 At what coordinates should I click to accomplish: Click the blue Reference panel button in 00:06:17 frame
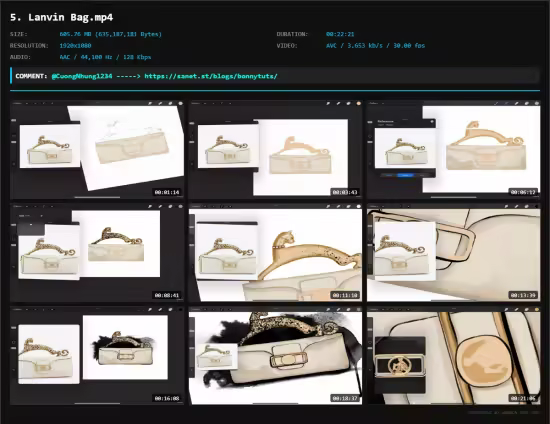(404, 175)
